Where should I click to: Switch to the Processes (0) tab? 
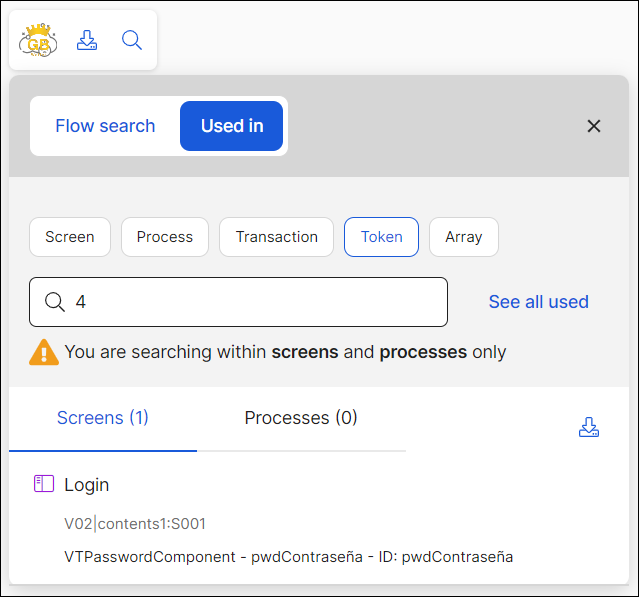[x=301, y=418]
